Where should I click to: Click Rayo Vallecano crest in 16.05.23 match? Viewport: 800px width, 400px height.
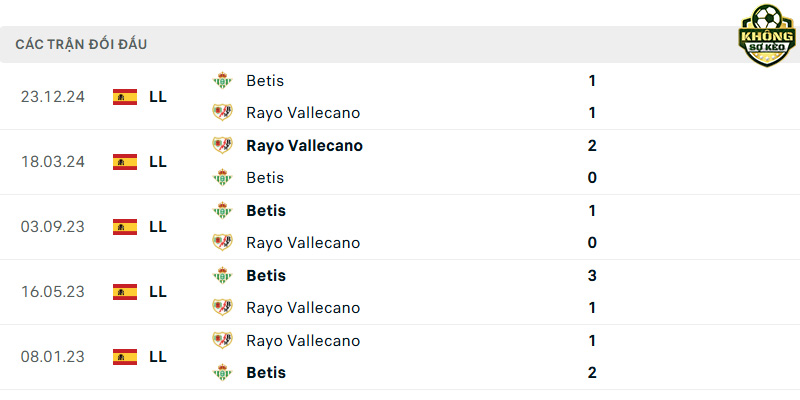[222, 308]
